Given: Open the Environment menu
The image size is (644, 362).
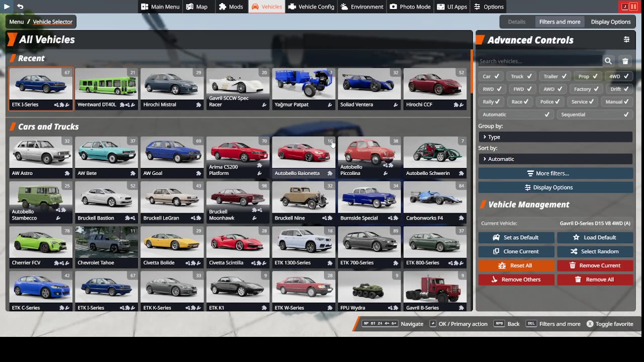Looking at the screenshot, I should click(x=362, y=7).
